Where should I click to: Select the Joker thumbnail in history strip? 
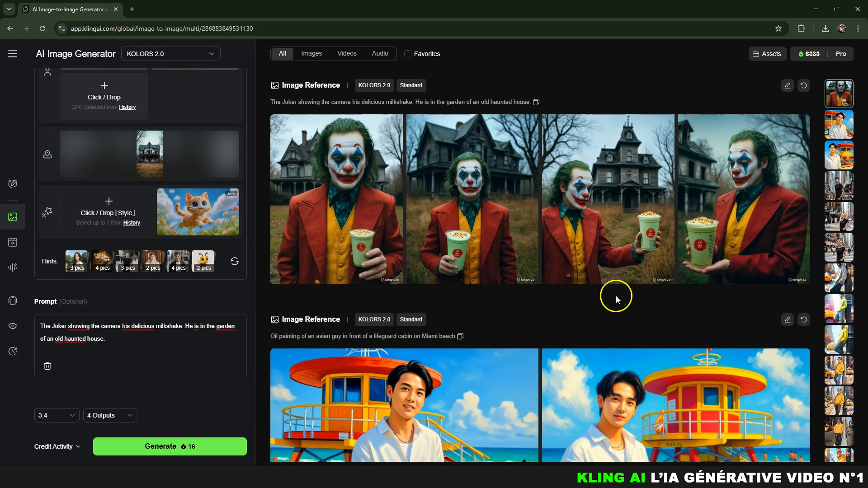pyautogui.click(x=839, y=94)
